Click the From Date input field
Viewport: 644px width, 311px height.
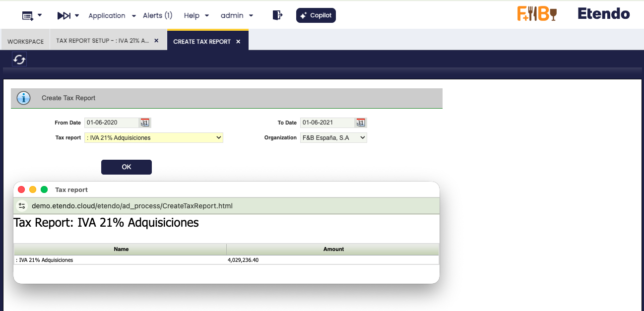tap(112, 123)
